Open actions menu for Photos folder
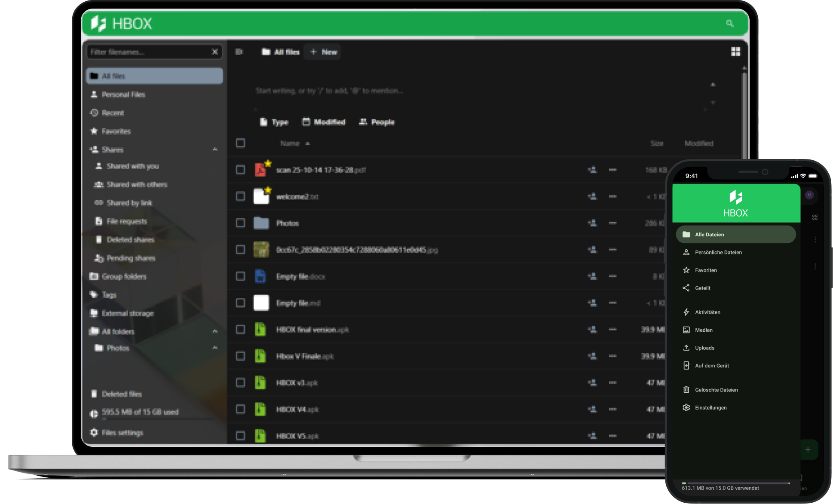 (x=612, y=223)
